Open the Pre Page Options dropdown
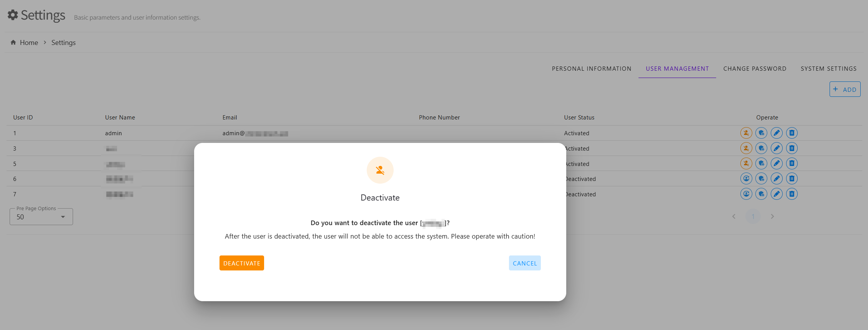The height and width of the screenshot is (330, 868). click(41, 217)
